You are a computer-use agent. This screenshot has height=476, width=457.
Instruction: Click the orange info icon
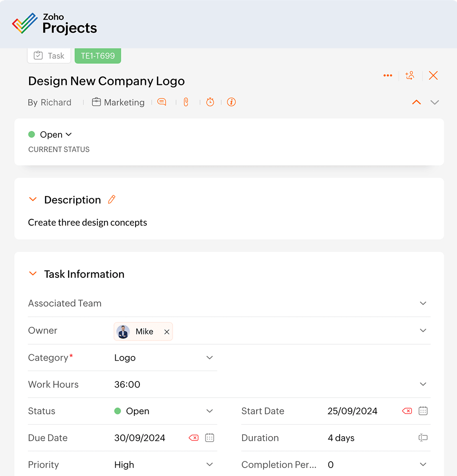(231, 102)
